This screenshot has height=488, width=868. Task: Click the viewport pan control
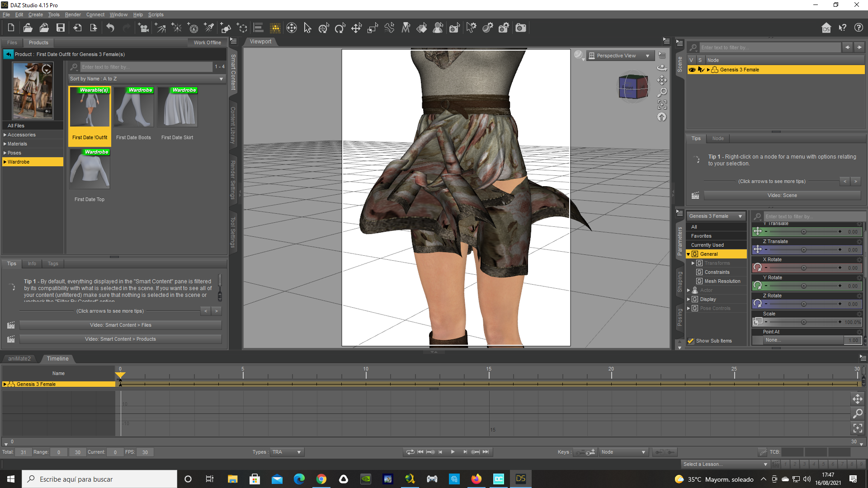tap(662, 80)
